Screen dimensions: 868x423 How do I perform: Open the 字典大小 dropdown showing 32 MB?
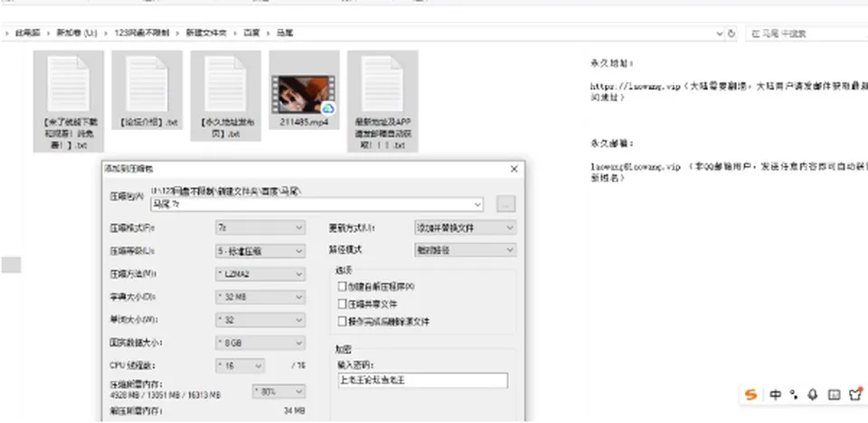pyautogui.click(x=260, y=296)
